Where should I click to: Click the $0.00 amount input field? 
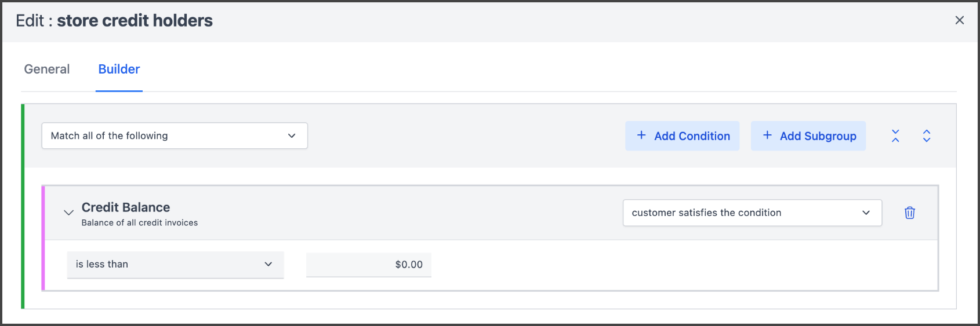click(x=369, y=264)
